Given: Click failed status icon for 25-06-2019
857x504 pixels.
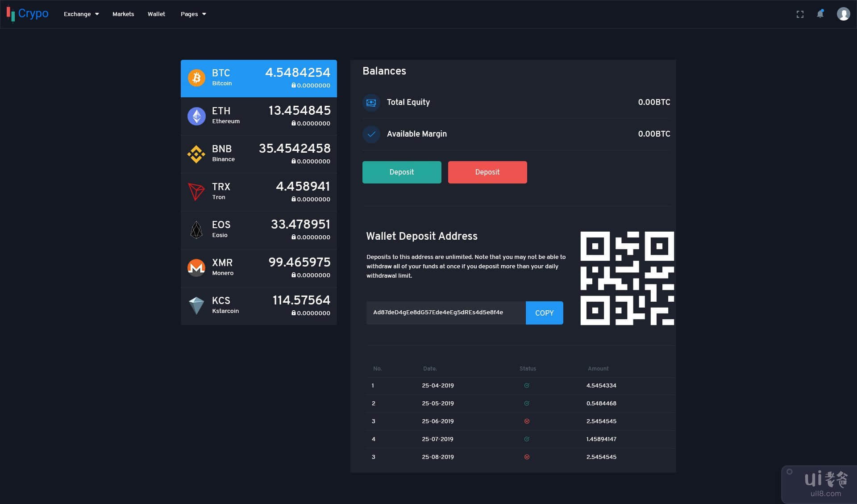Looking at the screenshot, I should pos(527,421).
